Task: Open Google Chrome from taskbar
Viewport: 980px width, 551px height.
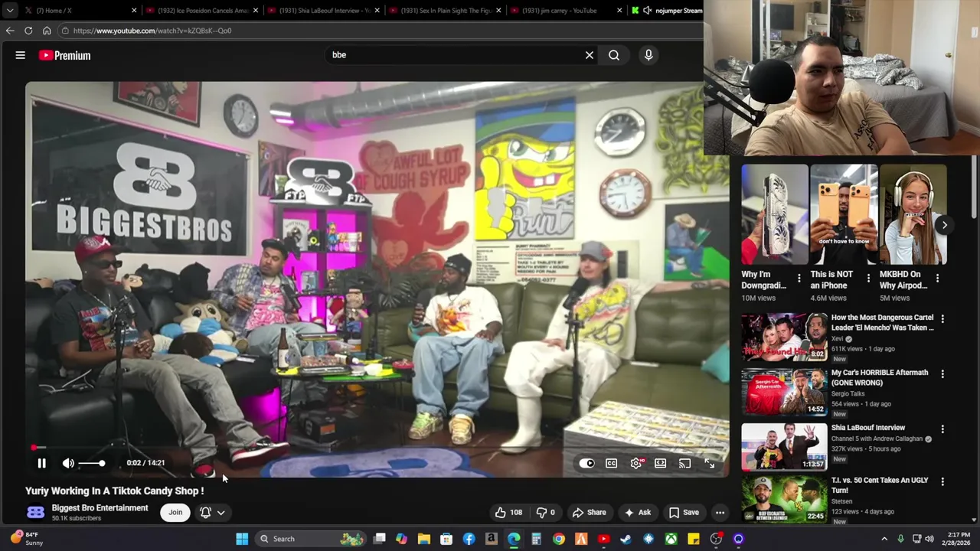Action: click(x=559, y=539)
